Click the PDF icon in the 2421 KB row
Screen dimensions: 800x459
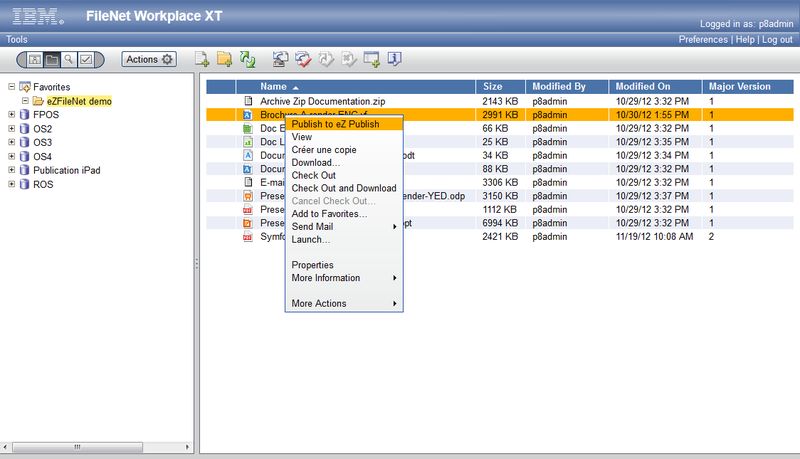pyautogui.click(x=248, y=237)
